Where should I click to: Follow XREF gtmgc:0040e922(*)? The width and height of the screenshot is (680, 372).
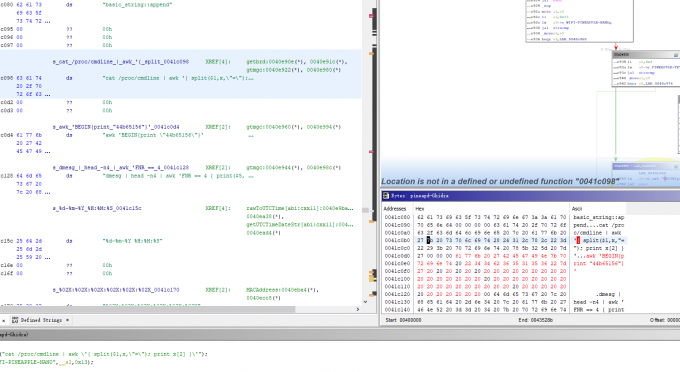click(275, 70)
